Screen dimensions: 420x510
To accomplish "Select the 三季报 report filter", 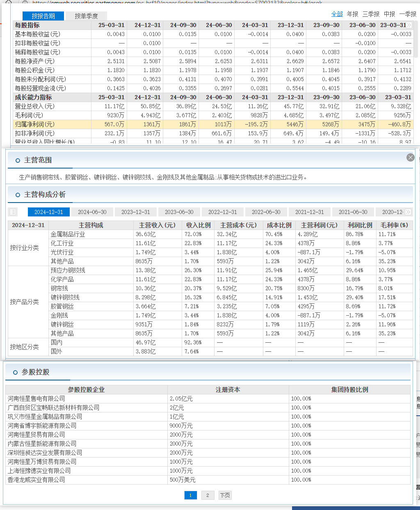I will click(371, 14).
